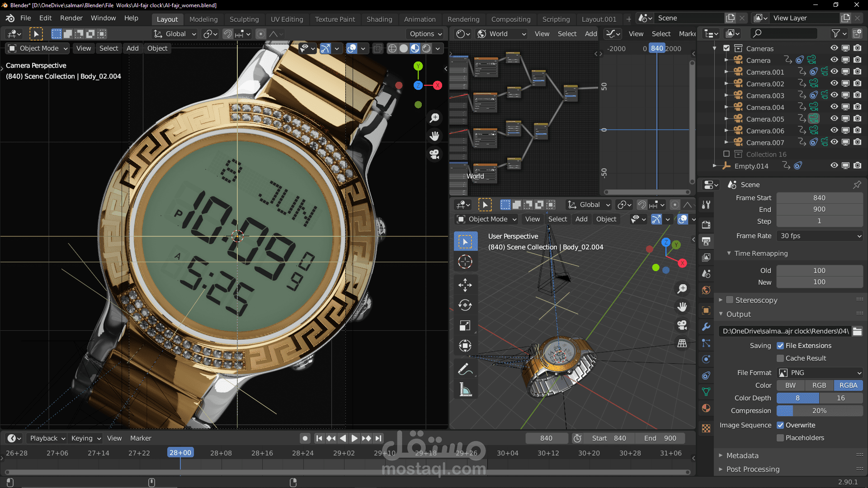Viewport: 868px width, 488px height.
Task: Activate the Scale tool
Action: tap(465, 326)
